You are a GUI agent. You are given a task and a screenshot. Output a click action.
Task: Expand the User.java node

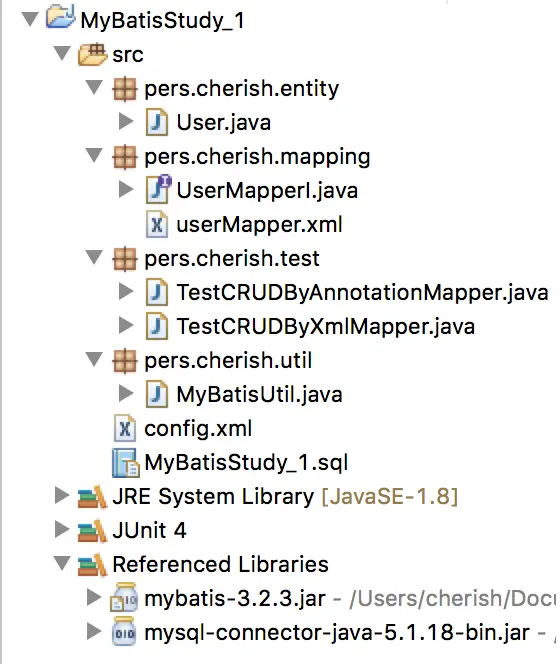126,122
